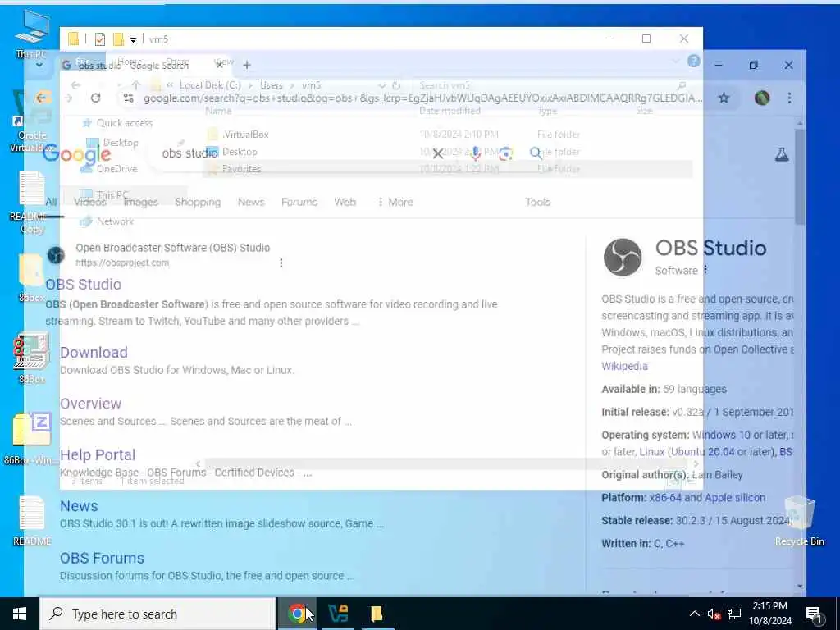Sort by Date modified column in Explorer
840x630 pixels.
pos(450,111)
